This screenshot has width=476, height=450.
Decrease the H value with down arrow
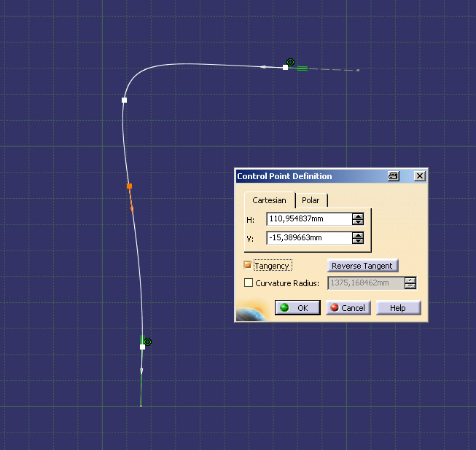(x=358, y=222)
